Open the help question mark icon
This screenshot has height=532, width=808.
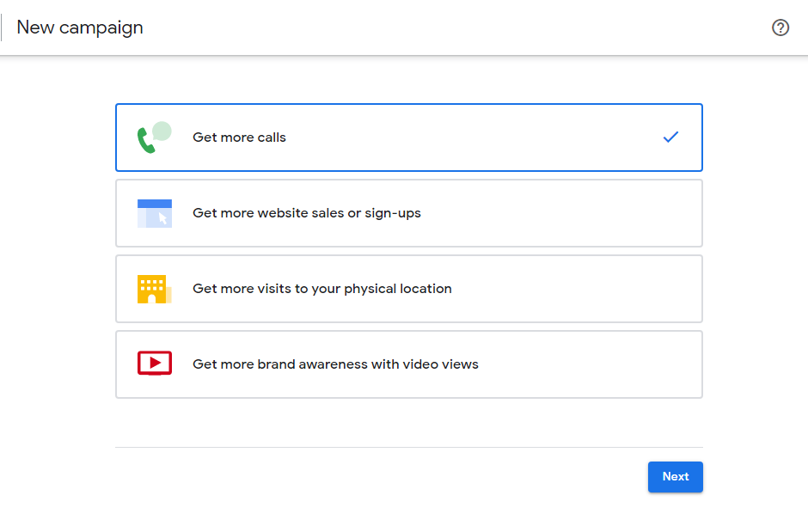pos(780,28)
